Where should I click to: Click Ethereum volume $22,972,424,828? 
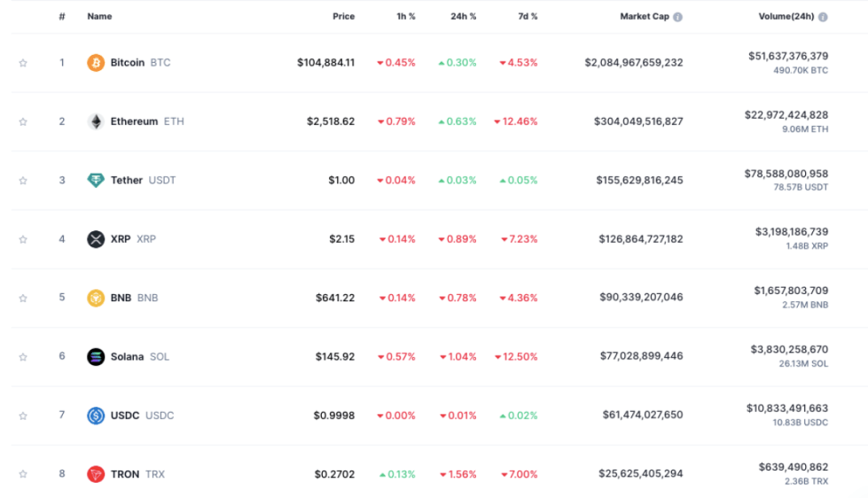coord(786,115)
